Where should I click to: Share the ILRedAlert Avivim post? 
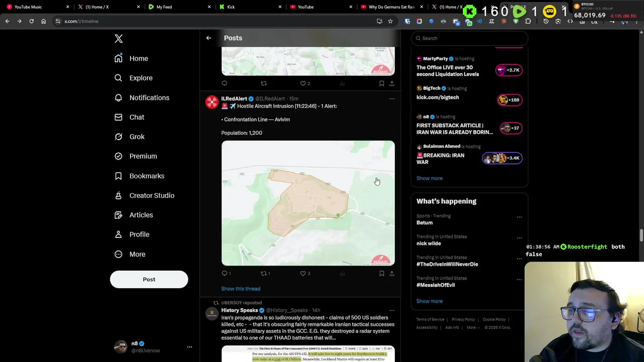[x=392, y=274]
